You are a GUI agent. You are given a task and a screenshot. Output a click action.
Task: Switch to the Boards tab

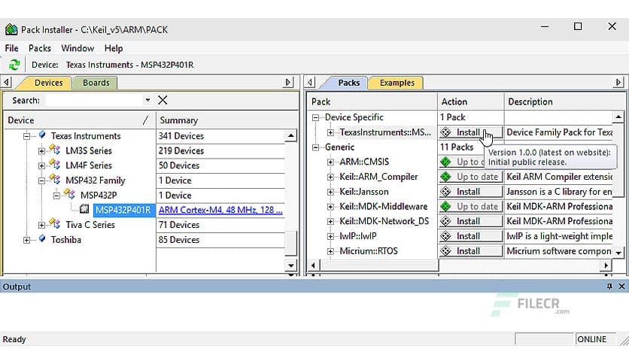pyautogui.click(x=96, y=83)
